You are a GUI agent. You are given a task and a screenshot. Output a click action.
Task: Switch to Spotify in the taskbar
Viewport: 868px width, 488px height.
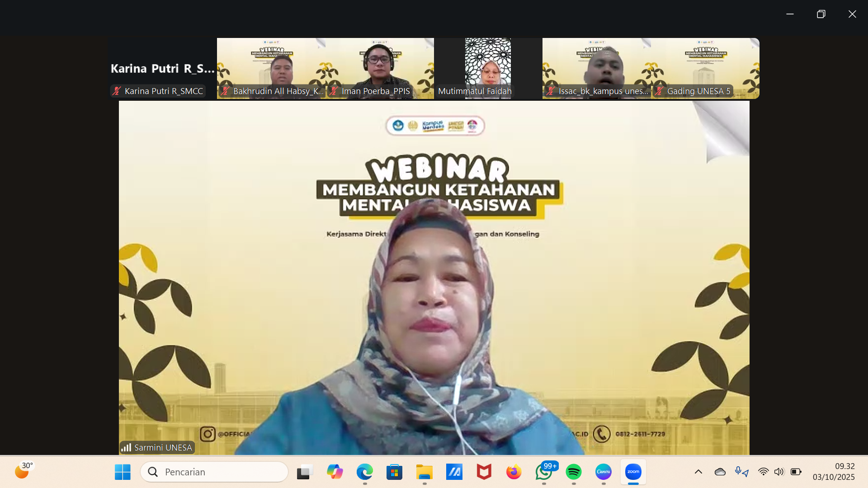tap(574, 472)
